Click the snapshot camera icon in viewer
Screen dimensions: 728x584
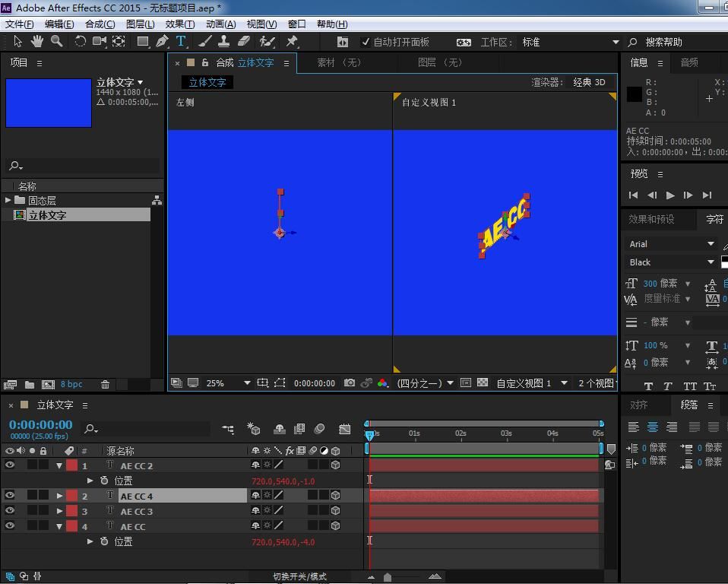tap(349, 382)
